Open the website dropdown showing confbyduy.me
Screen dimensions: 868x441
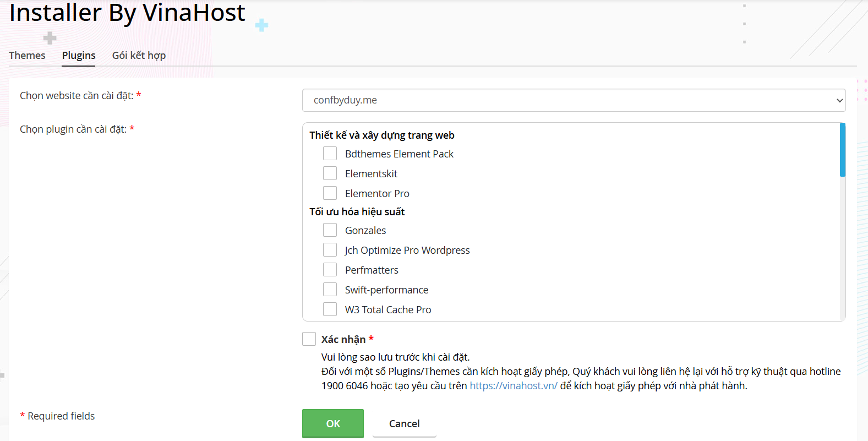pyautogui.click(x=574, y=100)
